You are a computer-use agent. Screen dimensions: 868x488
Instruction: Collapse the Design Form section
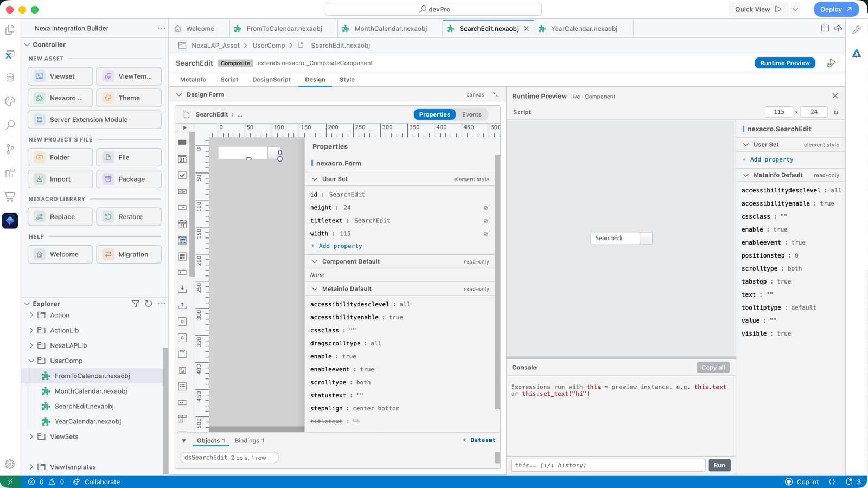179,94
